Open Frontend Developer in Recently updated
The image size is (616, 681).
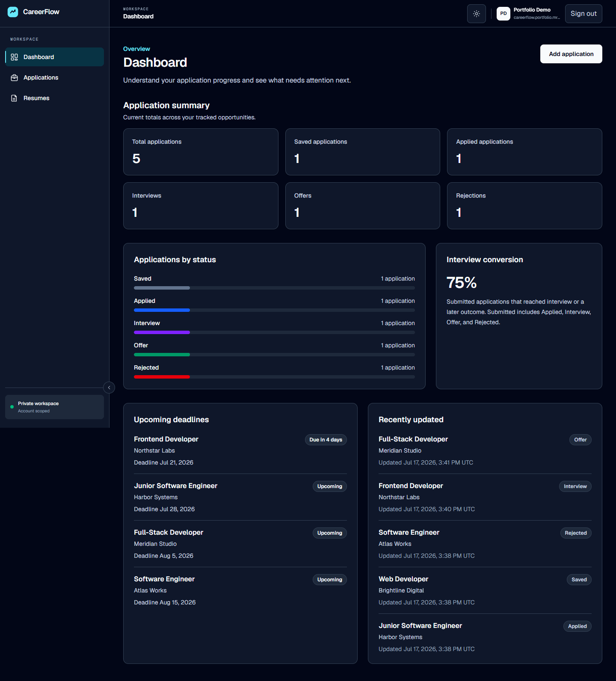(411, 486)
